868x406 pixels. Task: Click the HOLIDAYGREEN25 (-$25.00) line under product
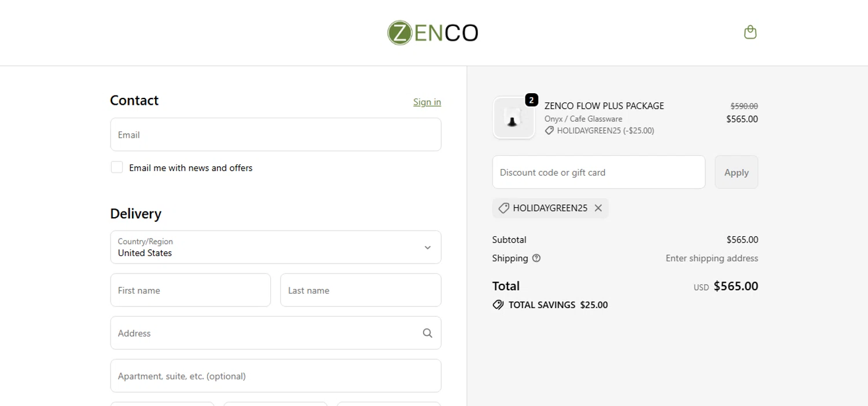(599, 131)
